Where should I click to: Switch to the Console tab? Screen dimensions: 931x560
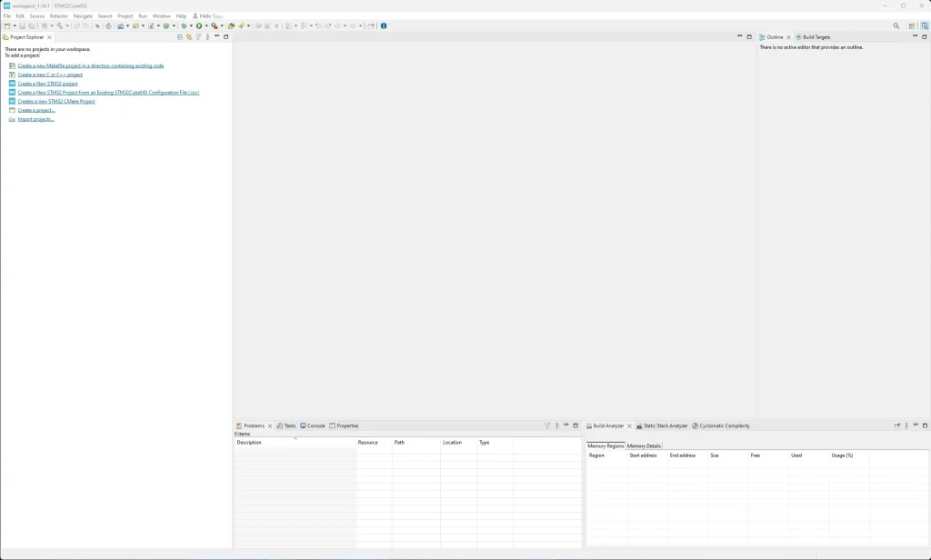(x=315, y=425)
